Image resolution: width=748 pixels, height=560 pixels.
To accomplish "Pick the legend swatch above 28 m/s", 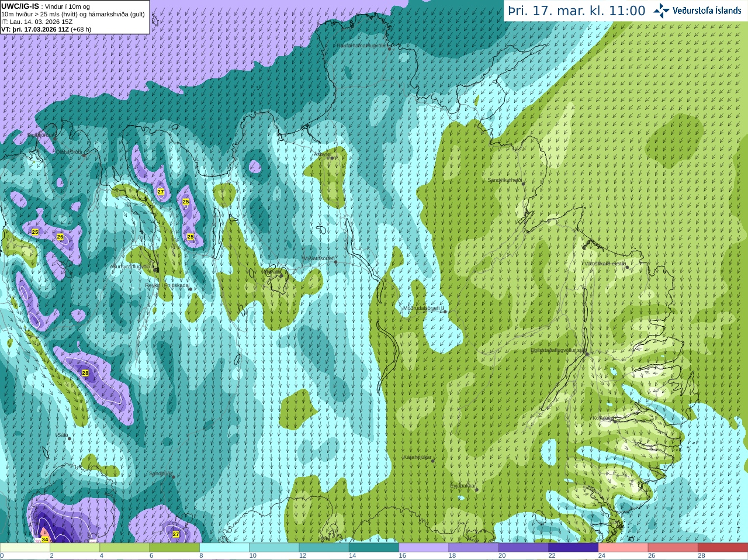I will [723, 548].
